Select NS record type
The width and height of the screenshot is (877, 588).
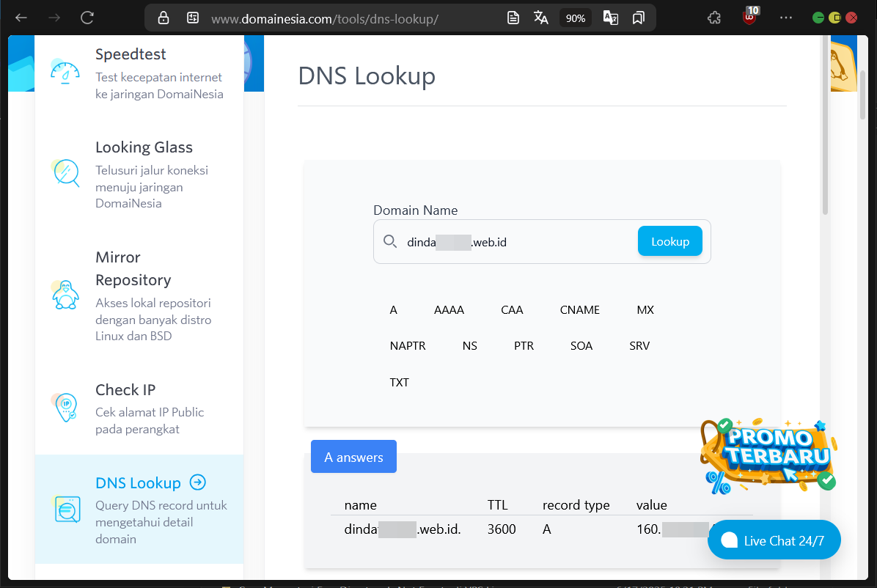tap(470, 346)
